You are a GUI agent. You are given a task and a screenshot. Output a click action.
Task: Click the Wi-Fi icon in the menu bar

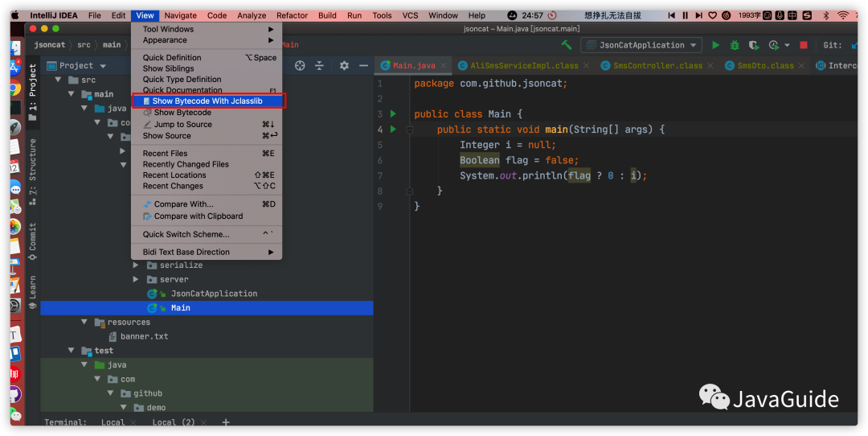click(x=843, y=15)
